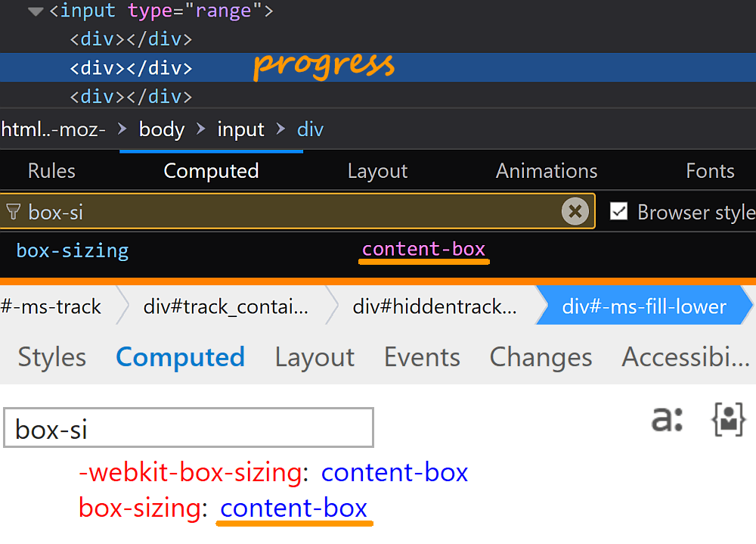Click the filter funnel icon
Viewport: 756px width, 544px height.
pos(12,213)
